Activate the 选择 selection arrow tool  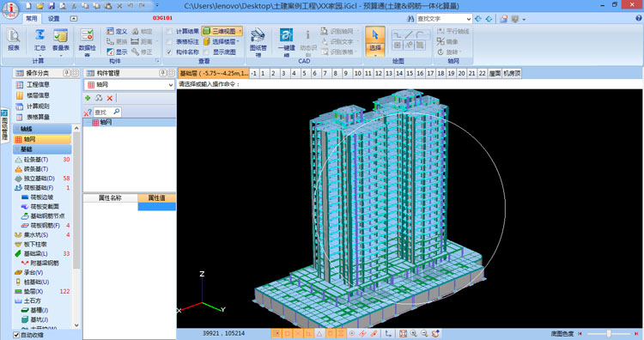point(375,40)
